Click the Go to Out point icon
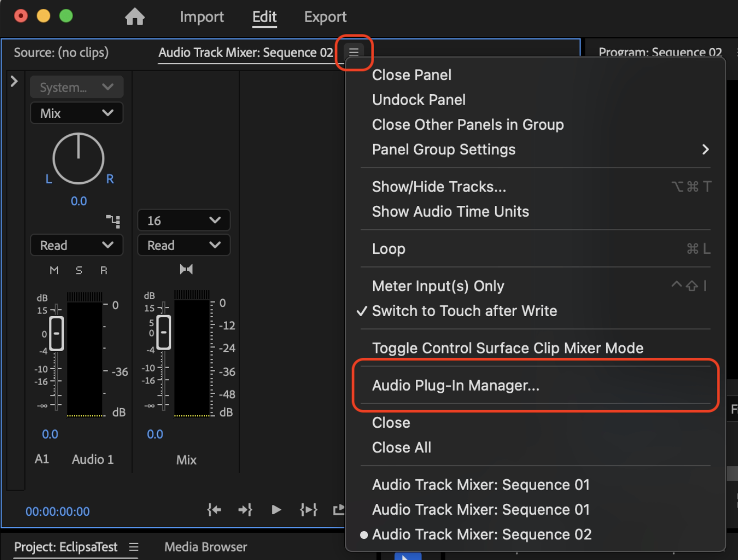This screenshot has width=738, height=560. click(245, 510)
